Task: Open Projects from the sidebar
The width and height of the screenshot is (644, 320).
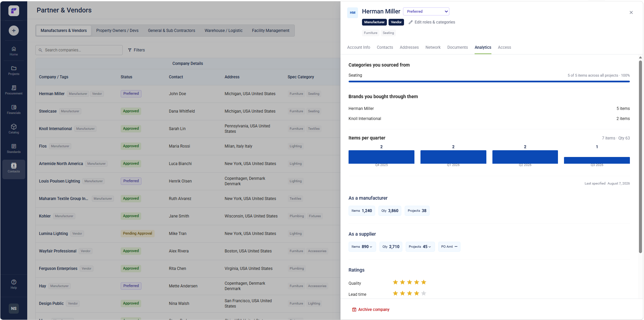Action: click(14, 71)
